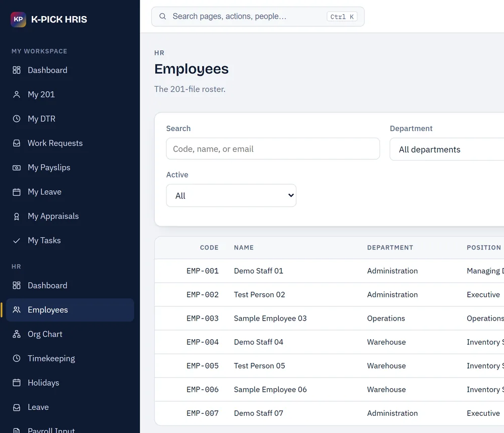Click the Holidays calendar icon

pyautogui.click(x=17, y=383)
